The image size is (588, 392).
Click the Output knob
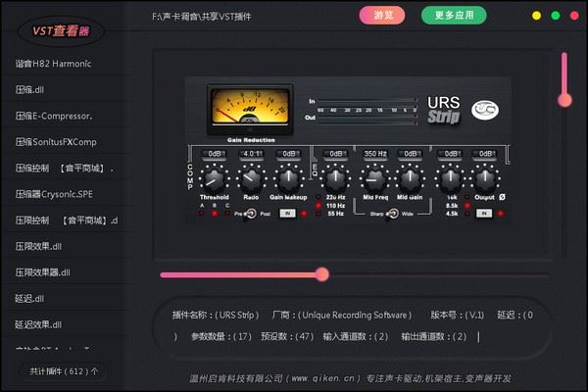point(484,179)
